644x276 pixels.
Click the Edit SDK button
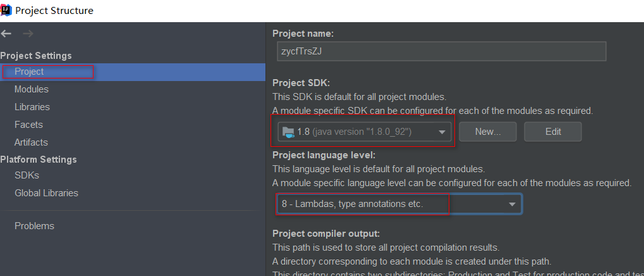click(553, 132)
